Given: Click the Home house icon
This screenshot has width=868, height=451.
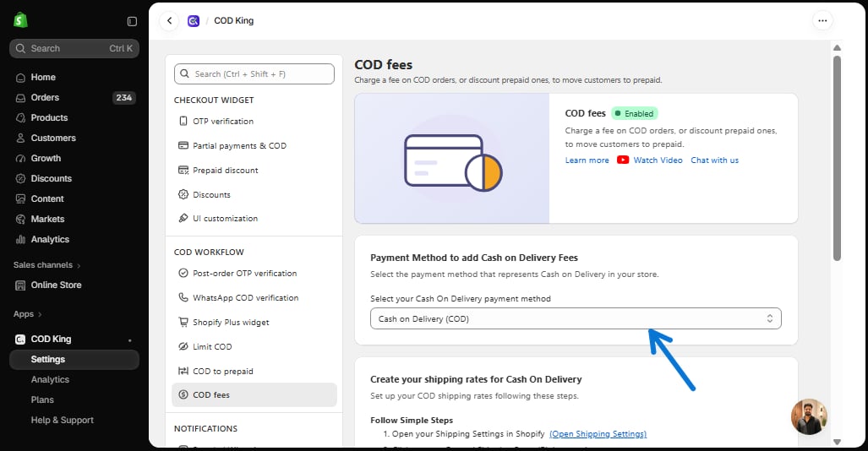Looking at the screenshot, I should pos(20,78).
